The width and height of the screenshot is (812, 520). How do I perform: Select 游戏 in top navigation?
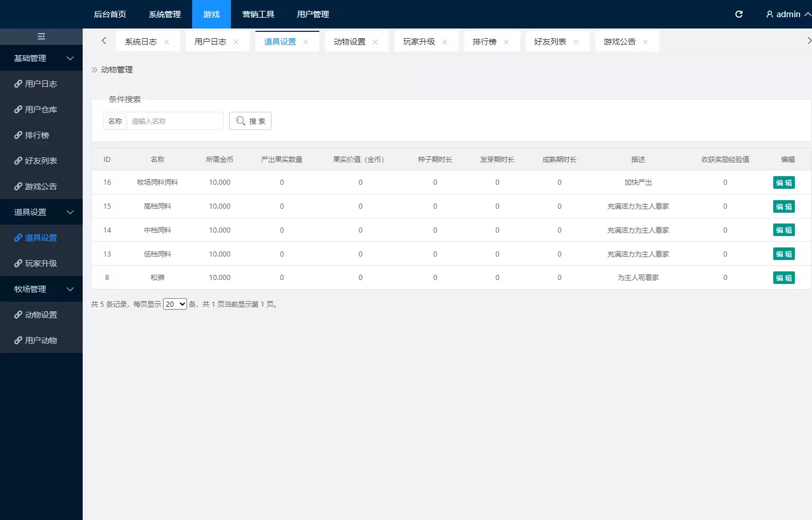(x=212, y=14)
